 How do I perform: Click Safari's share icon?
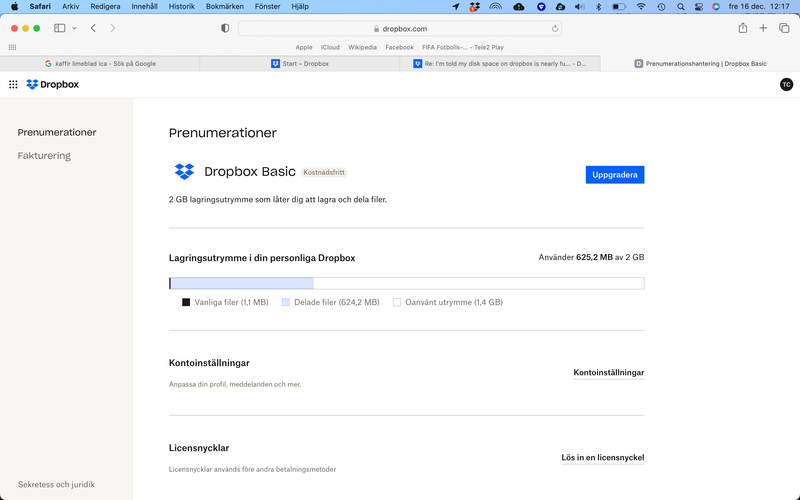pyautogui.click(x=743, y=28)
